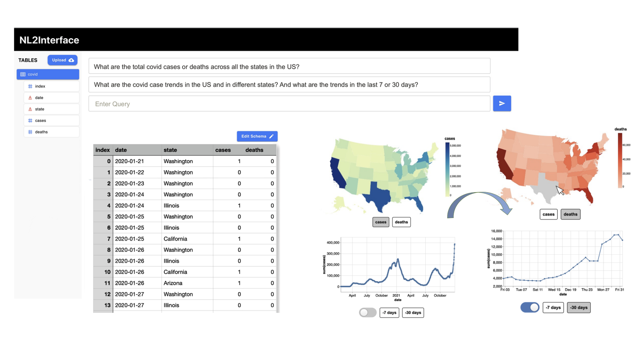
Task: Click the Edit Schema button
Action: [x=257, y=136]
